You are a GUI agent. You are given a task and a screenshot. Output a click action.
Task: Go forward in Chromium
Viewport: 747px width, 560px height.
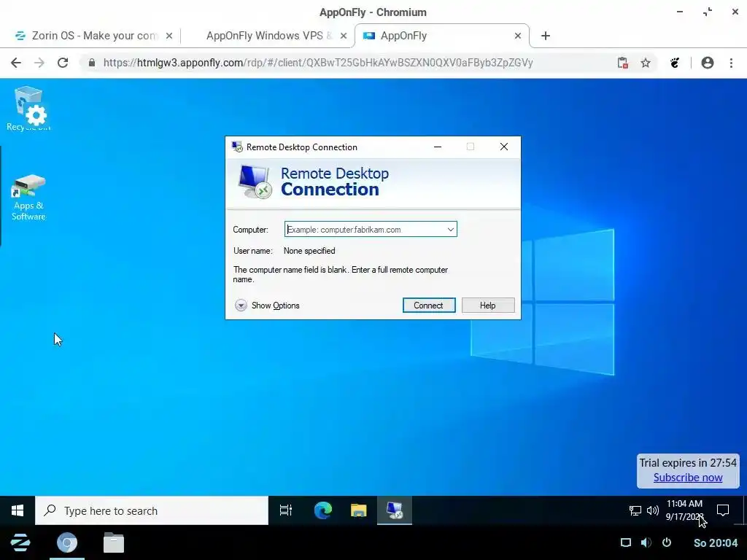[x=39, y=63]
